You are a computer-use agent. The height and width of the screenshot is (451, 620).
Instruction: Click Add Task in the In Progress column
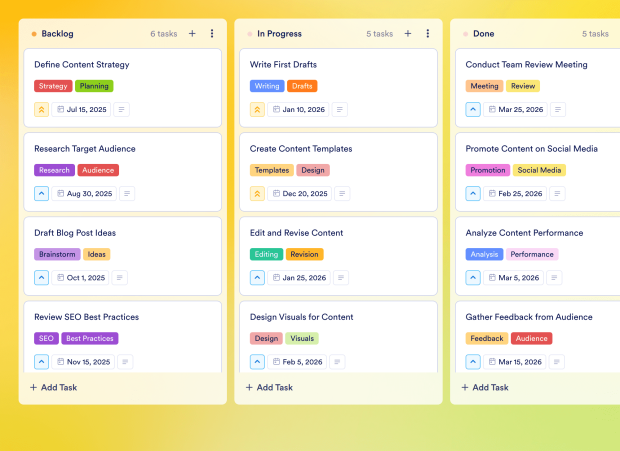(270, 387)
